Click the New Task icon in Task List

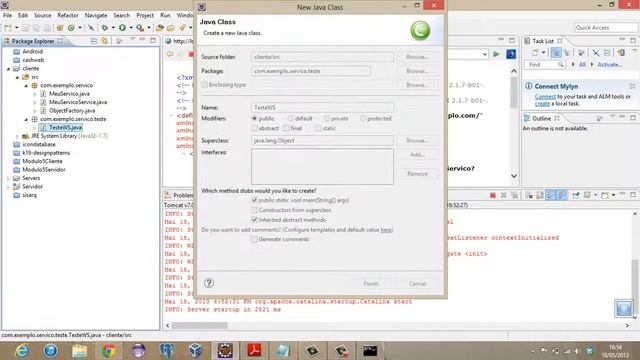535,53
